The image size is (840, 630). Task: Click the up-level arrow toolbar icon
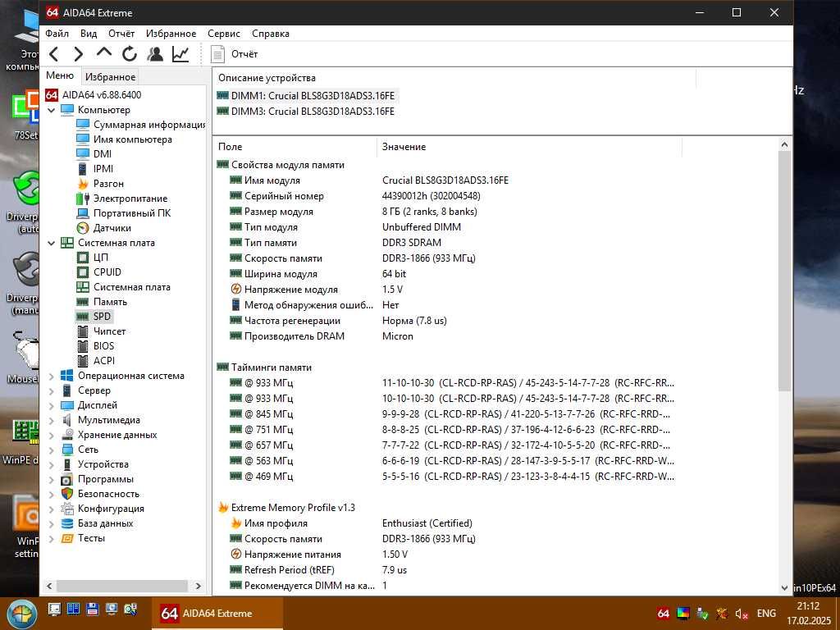103,53
